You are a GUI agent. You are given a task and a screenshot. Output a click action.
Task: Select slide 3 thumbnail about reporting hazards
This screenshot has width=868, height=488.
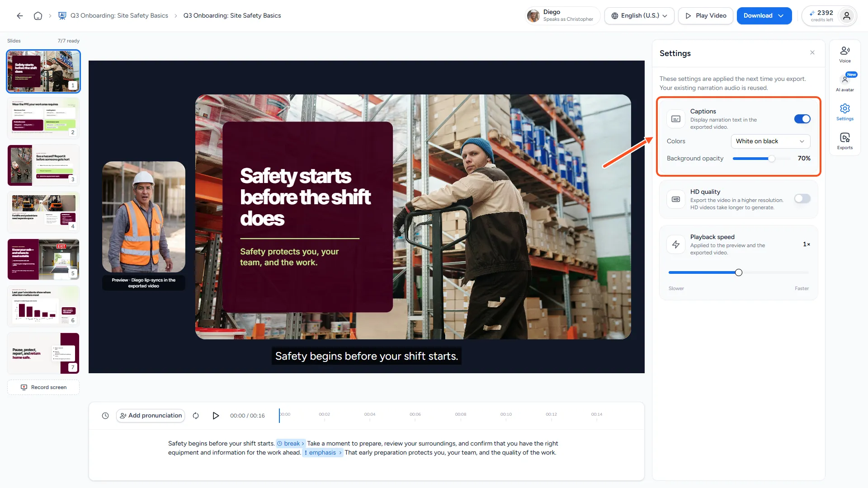[x=43, y=165]
